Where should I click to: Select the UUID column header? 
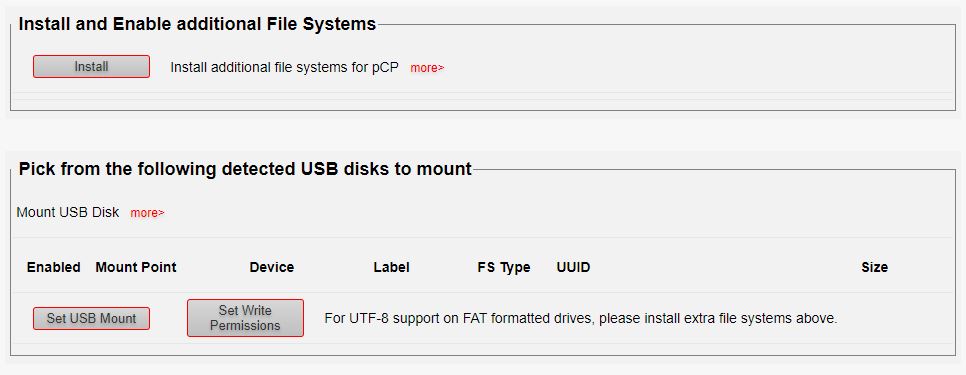573,267
